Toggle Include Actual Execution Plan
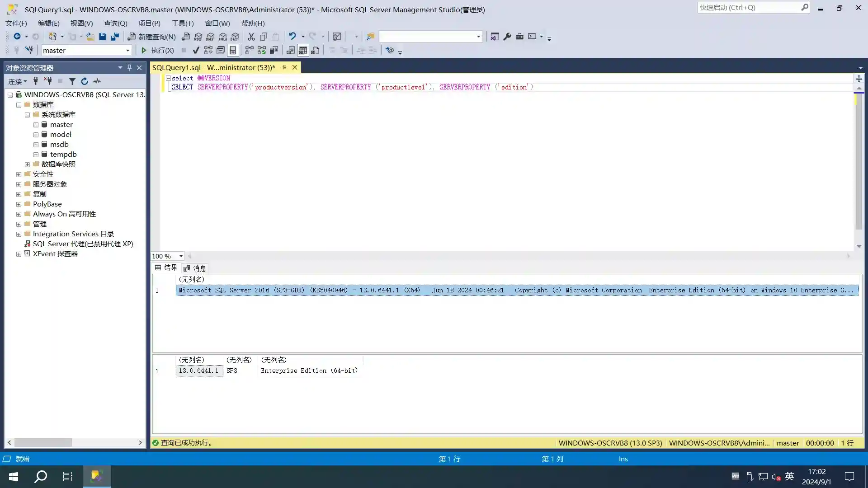 click(x=249, y=51)
